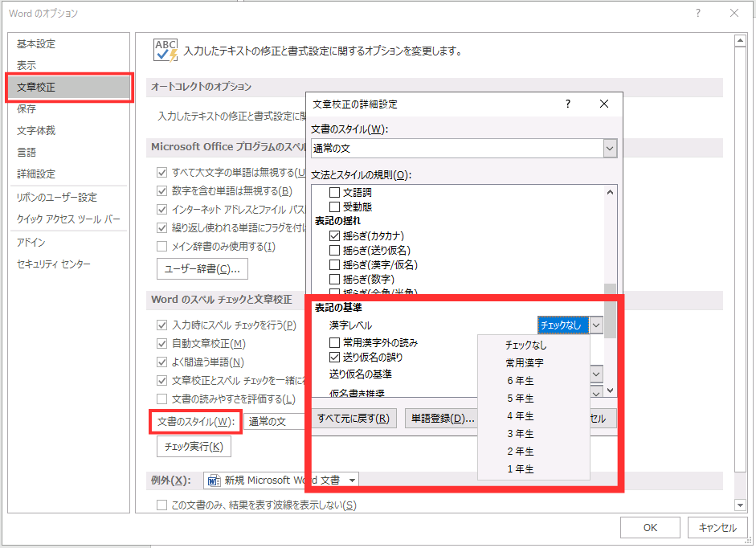The width and height of the screenshot is (756, 548).
Task: Toggle 文章校正とスペル チェックを一緒に checkbox
Action: pyautogui.click(x=162, y=381)
